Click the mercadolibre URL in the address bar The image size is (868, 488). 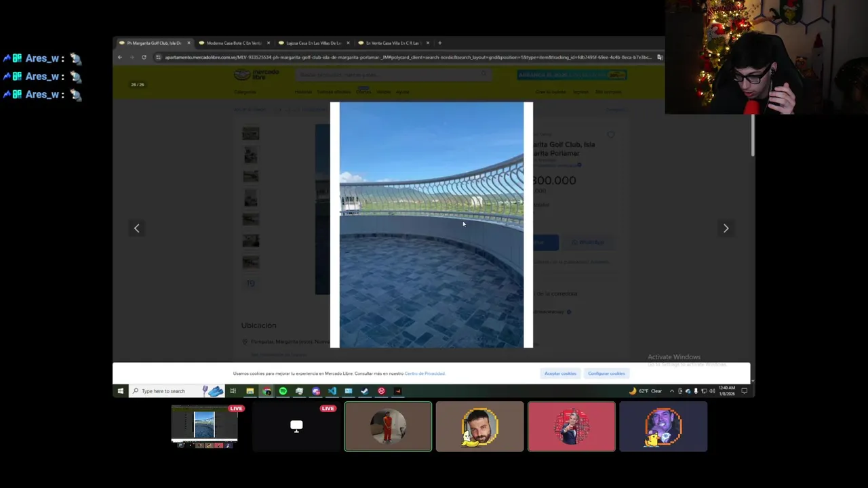click(407, 57)
